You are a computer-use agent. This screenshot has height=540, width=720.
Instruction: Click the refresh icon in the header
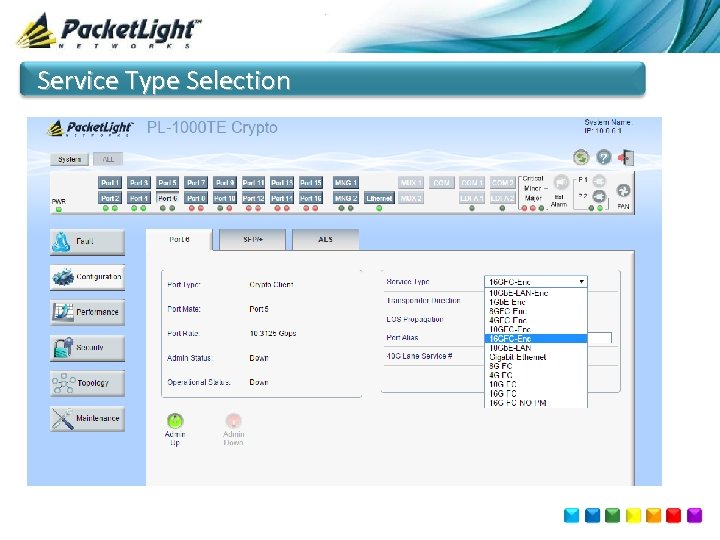[581, 158]
